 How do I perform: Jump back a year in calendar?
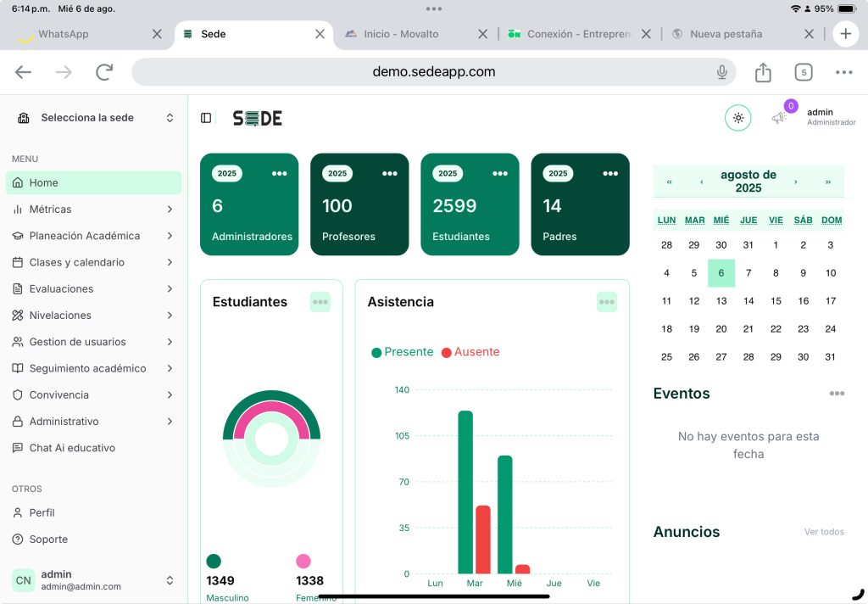(x=670, y=182)
